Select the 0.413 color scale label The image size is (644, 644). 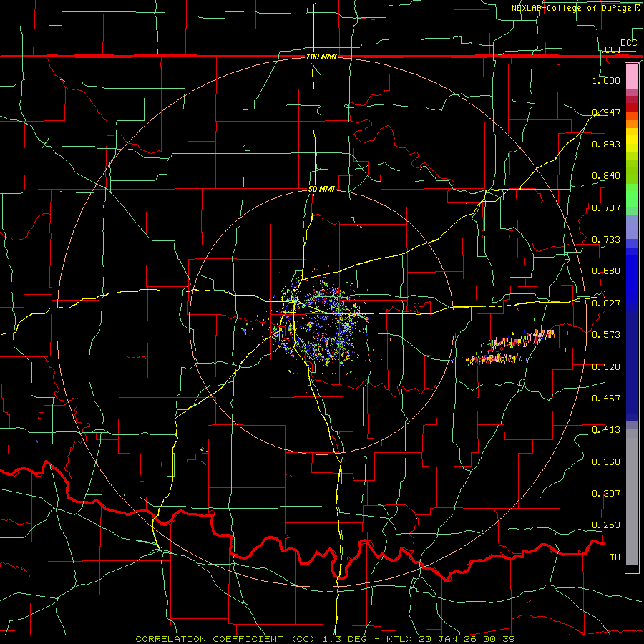click(x=606, y=430)
